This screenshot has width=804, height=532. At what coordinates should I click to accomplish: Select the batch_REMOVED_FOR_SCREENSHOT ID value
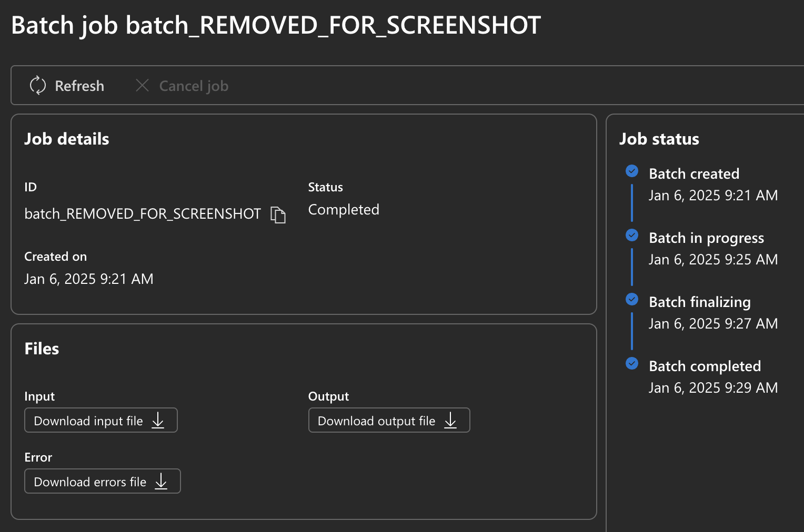coord(143,213)
